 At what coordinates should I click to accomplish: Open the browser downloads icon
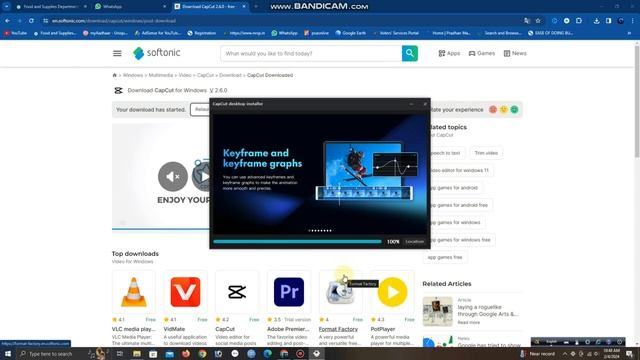tap(596, 20)
